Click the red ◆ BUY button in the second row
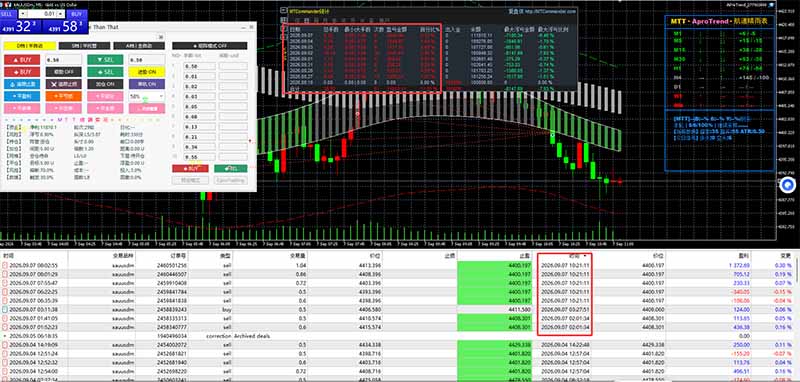This screenshot has width=800, height=382. pyautogui.click(x=22, y=72)
